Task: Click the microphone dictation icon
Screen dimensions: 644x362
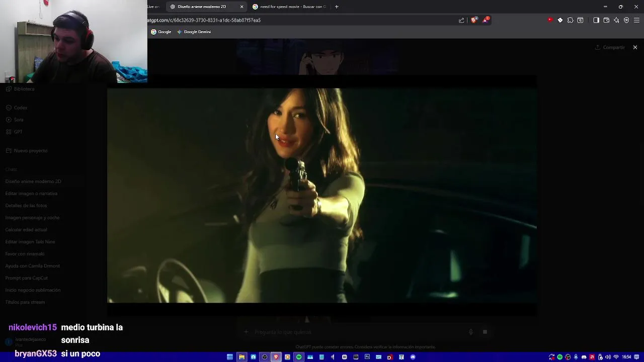Action: click(x=471, y=332)
